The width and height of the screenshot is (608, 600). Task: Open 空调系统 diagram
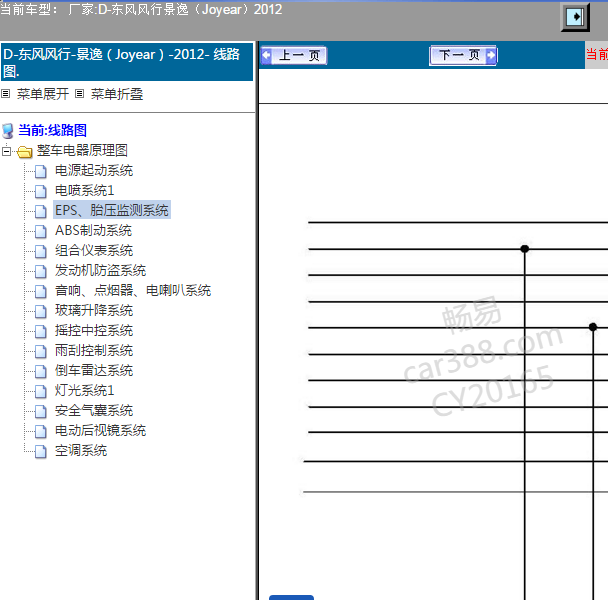pos(81,451)
